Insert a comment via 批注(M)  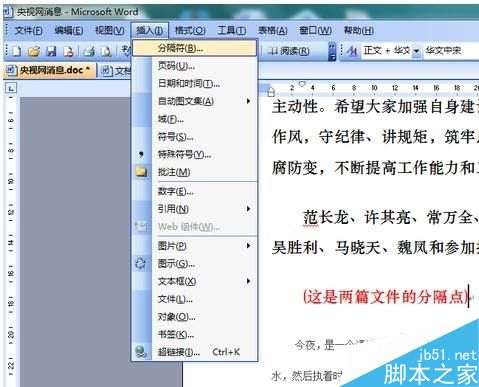194,172
